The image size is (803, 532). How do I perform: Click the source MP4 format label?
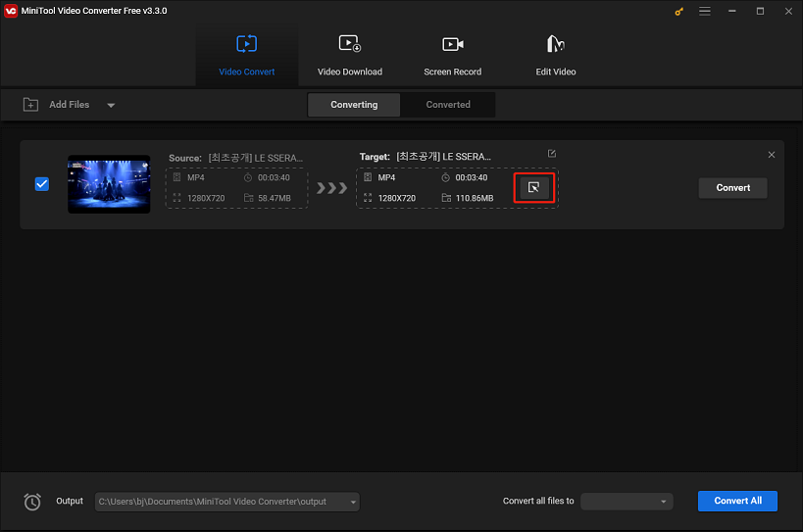[196, 177]
